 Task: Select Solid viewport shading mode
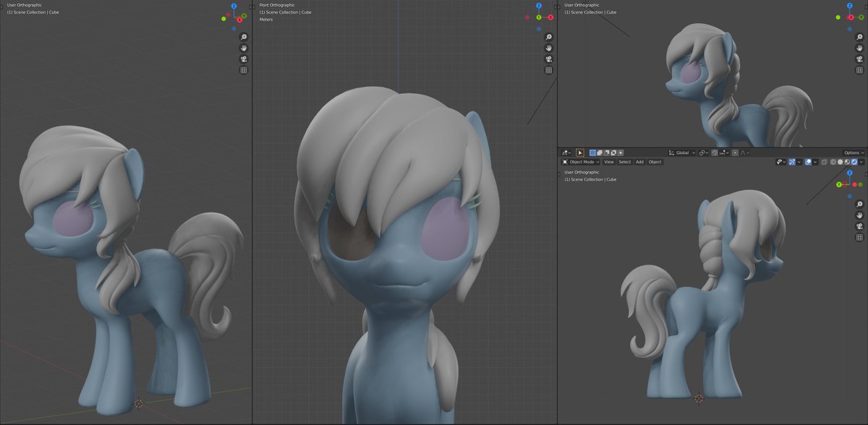click(x=840, y=162)
